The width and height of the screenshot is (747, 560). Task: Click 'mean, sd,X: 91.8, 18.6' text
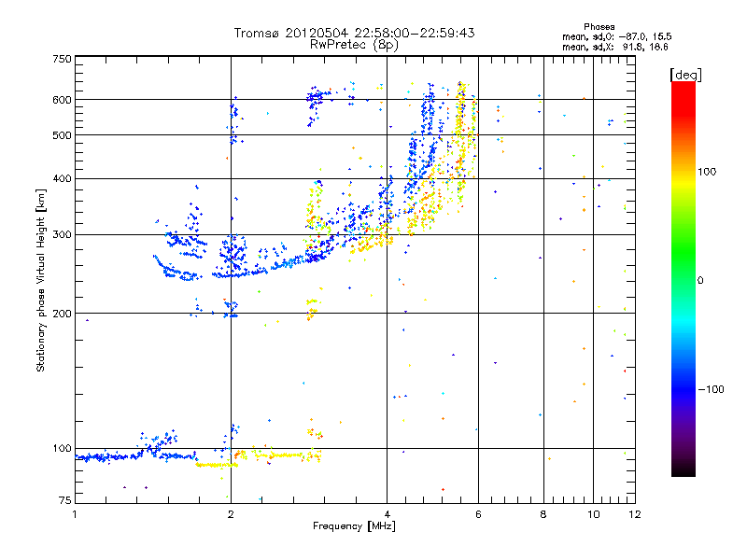pos(614,47)
